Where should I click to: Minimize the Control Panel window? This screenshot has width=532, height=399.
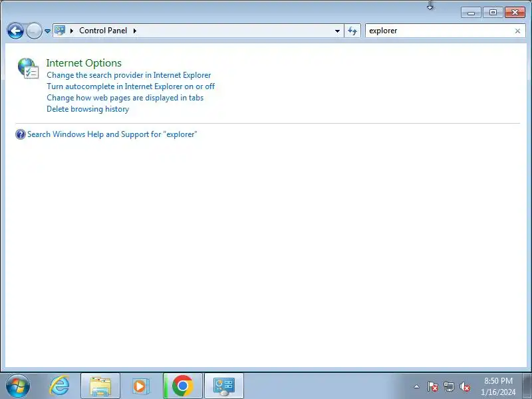click(x=471, y=13)
